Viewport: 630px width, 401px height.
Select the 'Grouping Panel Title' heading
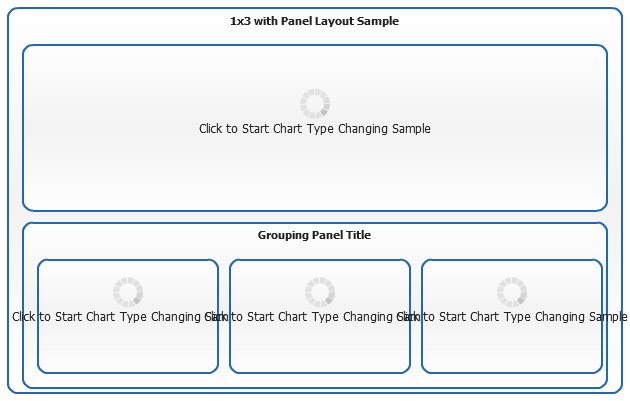(x=315, y=235)
